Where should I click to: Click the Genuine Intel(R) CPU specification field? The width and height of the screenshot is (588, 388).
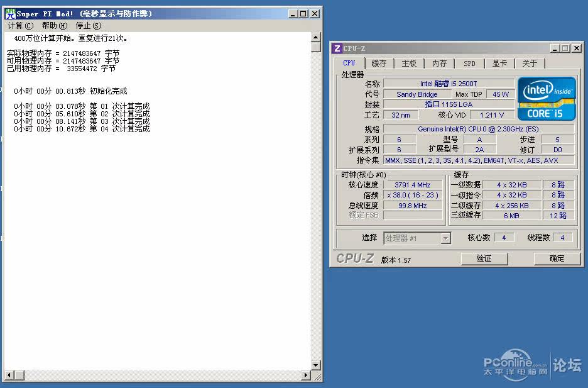[x=479, y=129]
